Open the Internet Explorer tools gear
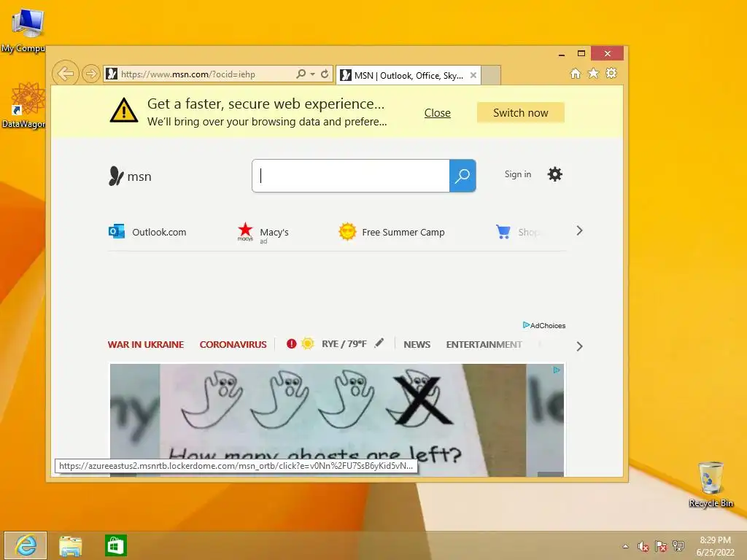Image resolution: width=747 pixels, height=560 pixels. tap(611, 74)
